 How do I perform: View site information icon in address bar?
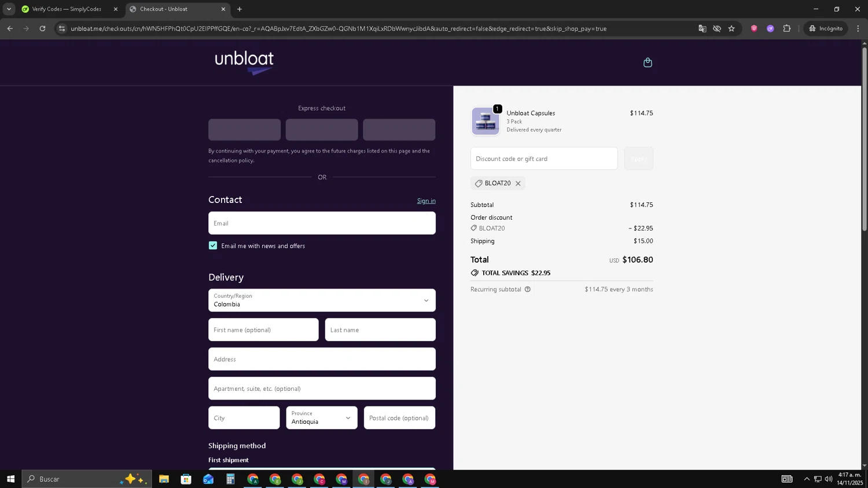click(x=62, y=28)
